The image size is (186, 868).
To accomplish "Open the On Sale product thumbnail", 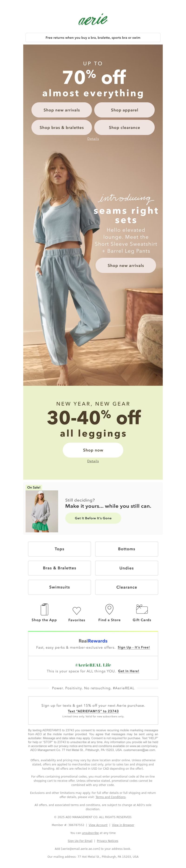I will pos(42,511).
